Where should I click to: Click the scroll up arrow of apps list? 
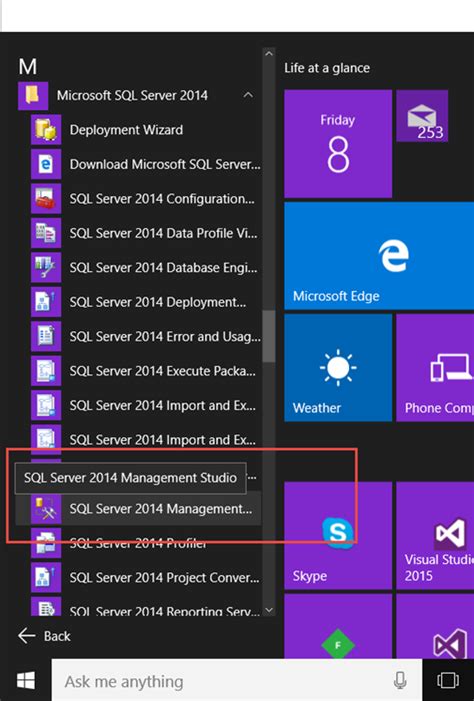269,54
